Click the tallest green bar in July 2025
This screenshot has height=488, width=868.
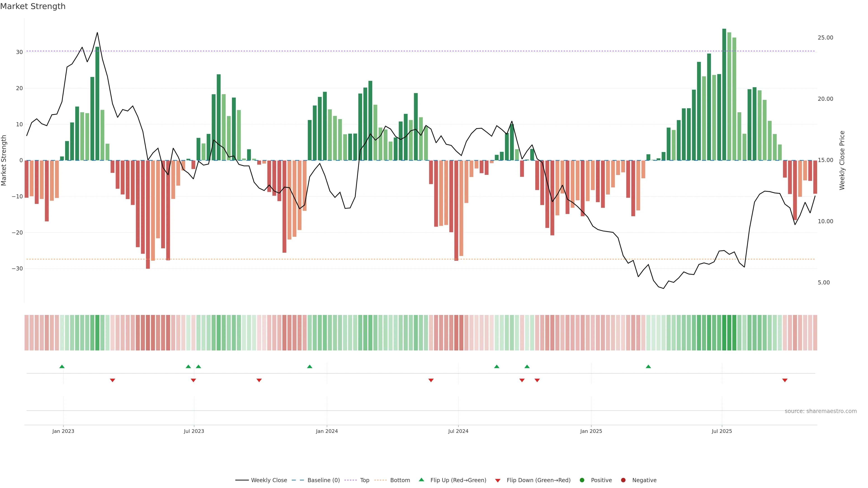[x=724, y=94]
